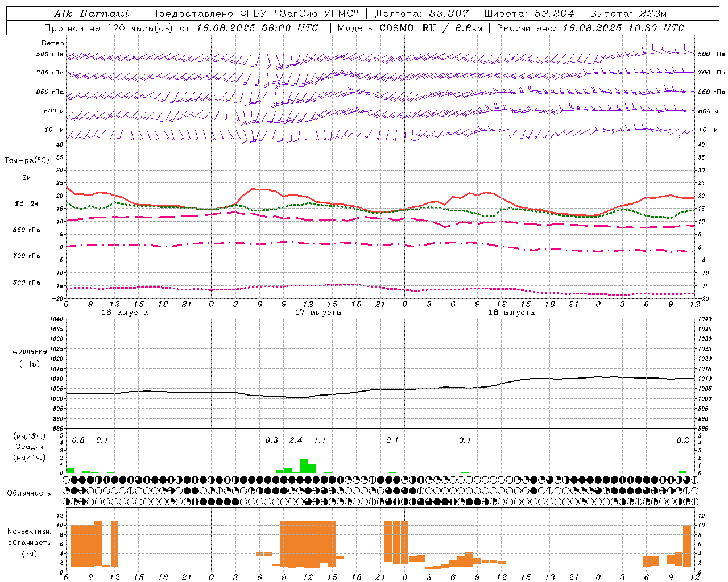Click the 'Осадки' precipitation label
728x582 pixels.
point(29,447)
